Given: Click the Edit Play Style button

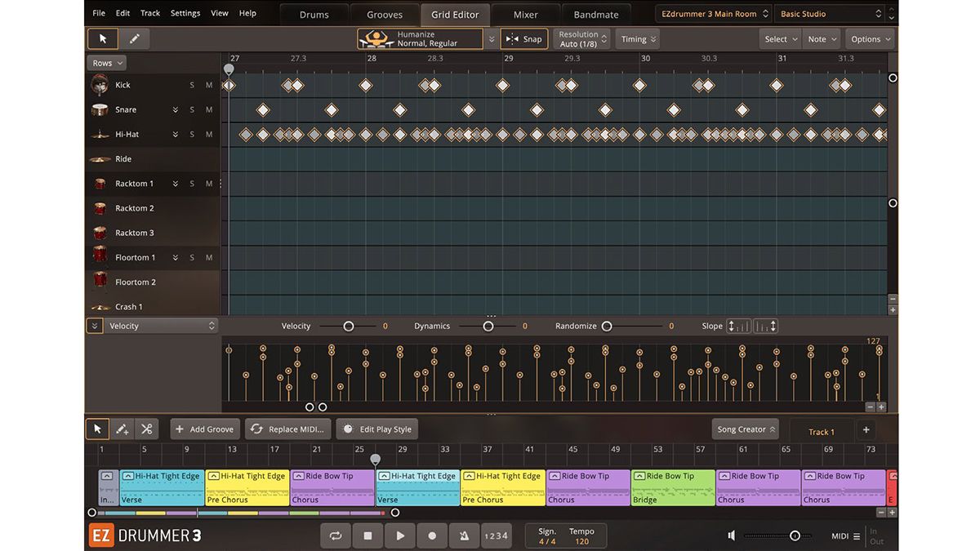Looking at the screenshot, I should coord(377,429).
